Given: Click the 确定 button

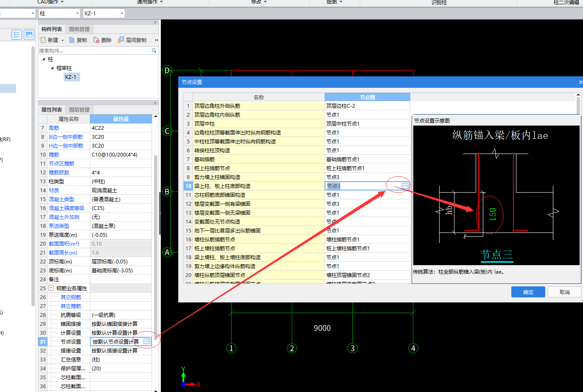Looking at the screenshot, I should point(528,292).
